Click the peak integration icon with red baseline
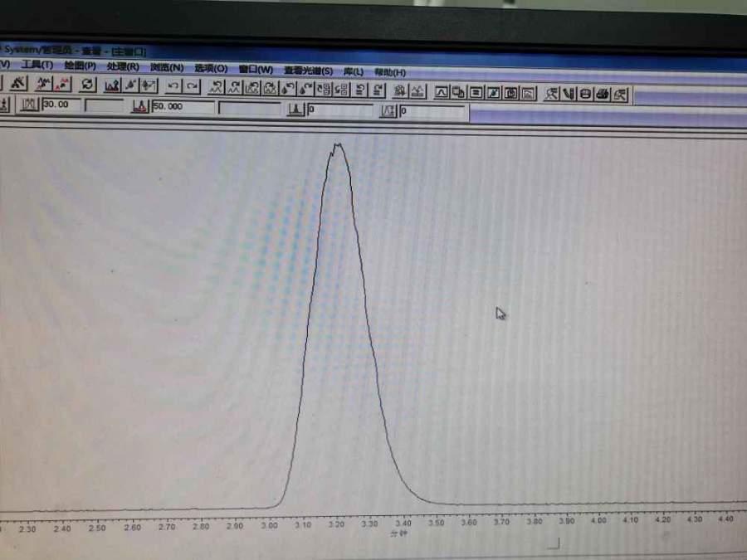Screen dimensions: 747x560 click(x=112, y=85)
